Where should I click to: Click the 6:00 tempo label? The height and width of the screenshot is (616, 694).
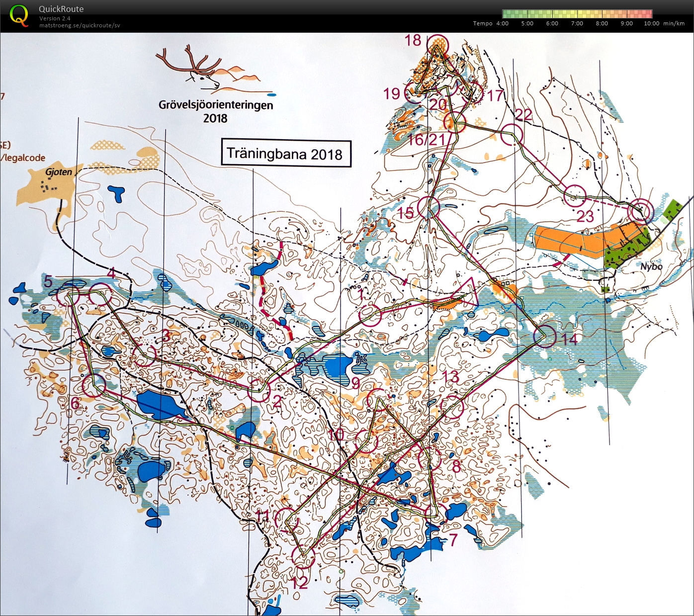coord(552,23)
